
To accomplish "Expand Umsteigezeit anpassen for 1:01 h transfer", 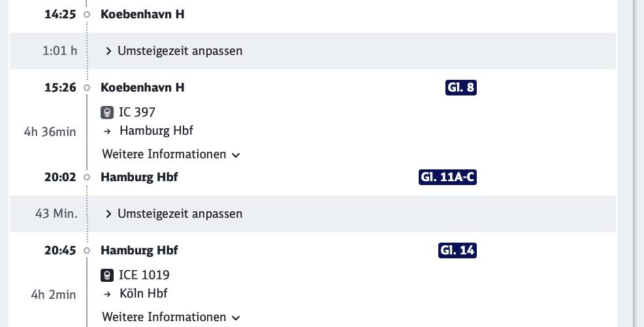I will point(174,51).
